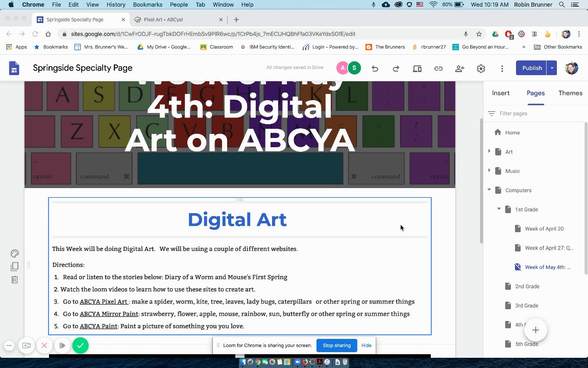This screenshot has height=368, width=588.
Task: Add new page plus button
Action: pyautogui.click(x=535, y=330)
